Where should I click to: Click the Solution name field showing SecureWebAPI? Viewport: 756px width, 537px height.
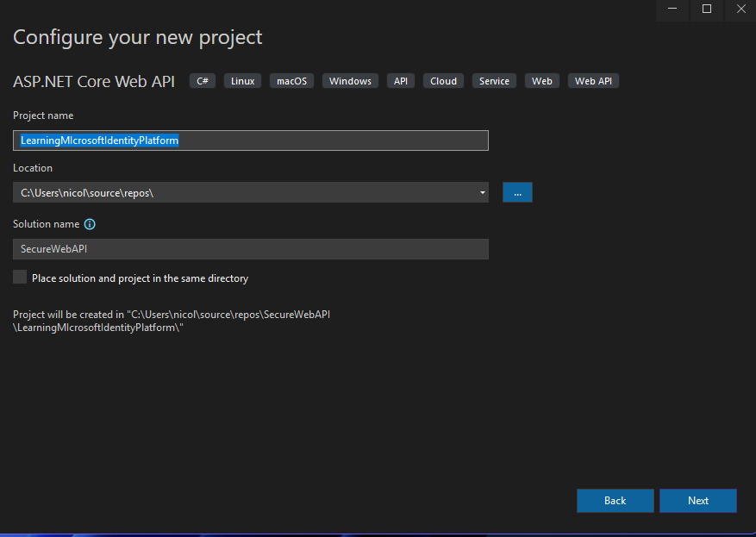[x=250, y=249]
